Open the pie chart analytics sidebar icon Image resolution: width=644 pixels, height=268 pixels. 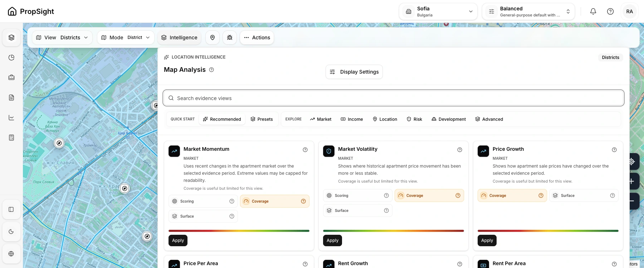coord(11,58)
